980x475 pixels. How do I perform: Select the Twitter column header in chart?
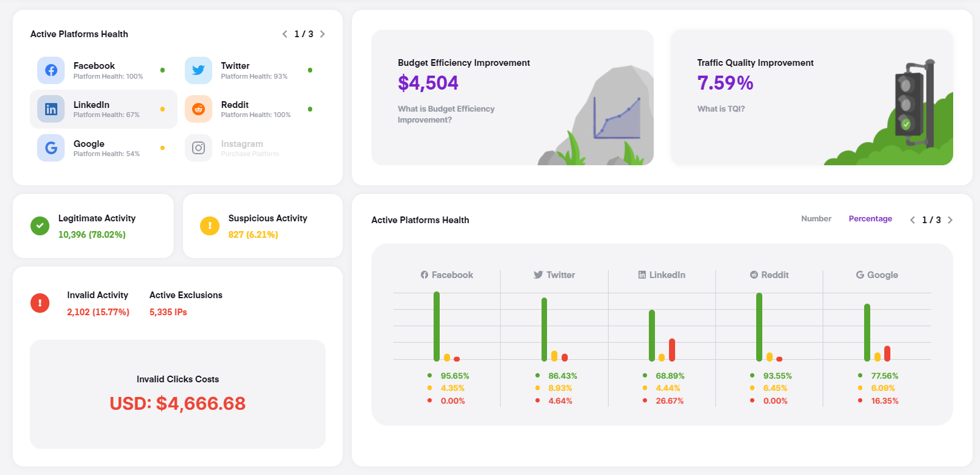(554, 275)
